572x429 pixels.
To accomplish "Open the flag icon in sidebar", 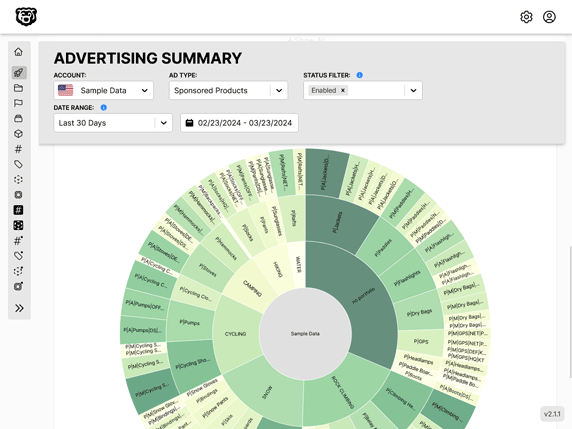I will 19,103.
